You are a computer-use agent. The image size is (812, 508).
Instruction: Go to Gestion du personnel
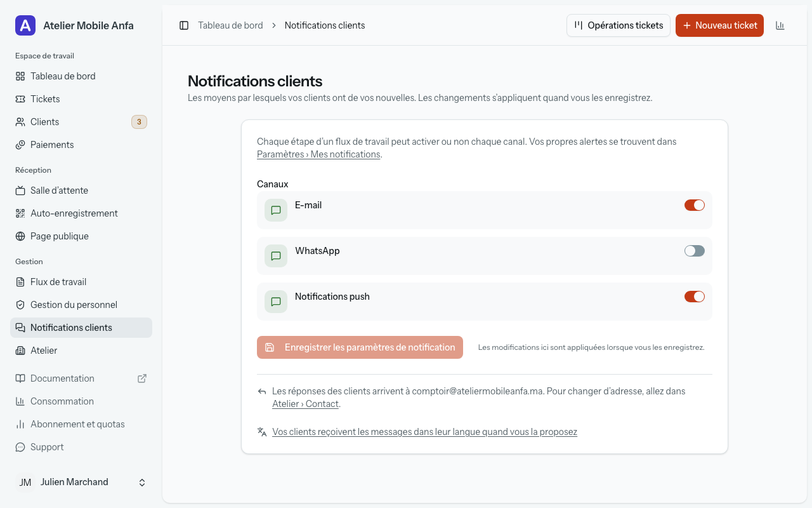81,305
